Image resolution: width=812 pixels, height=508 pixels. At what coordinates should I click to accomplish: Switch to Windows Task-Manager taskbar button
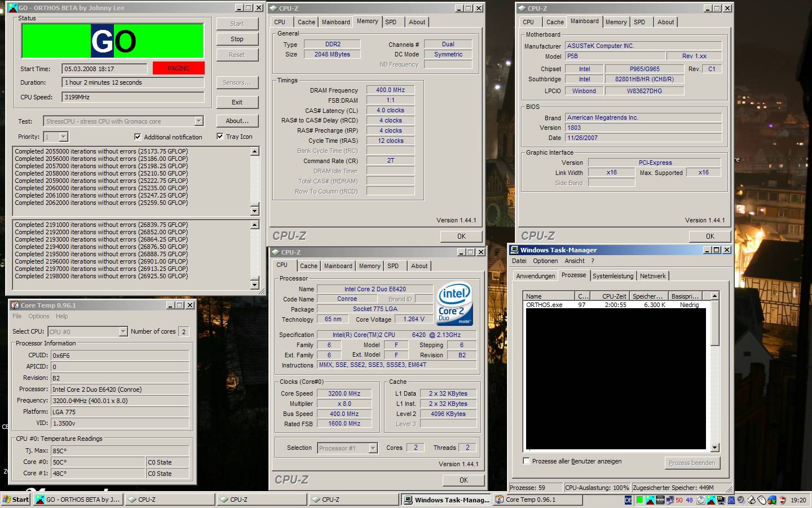[x=447, y=500]
